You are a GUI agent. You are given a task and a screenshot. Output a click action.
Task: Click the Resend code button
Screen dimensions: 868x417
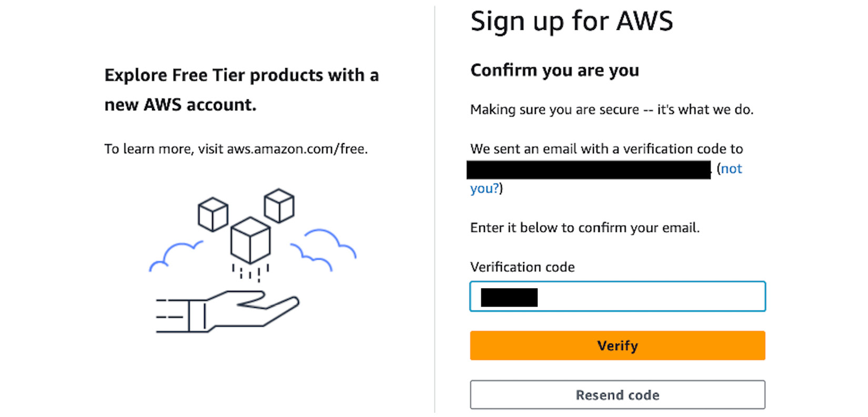click(x=618, y=394)
